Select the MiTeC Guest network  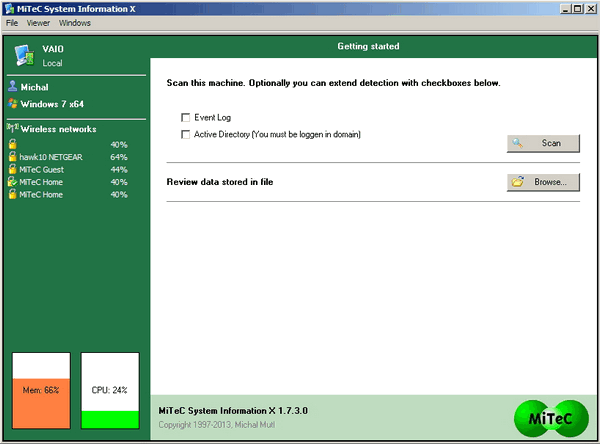(x=42, y=170)
